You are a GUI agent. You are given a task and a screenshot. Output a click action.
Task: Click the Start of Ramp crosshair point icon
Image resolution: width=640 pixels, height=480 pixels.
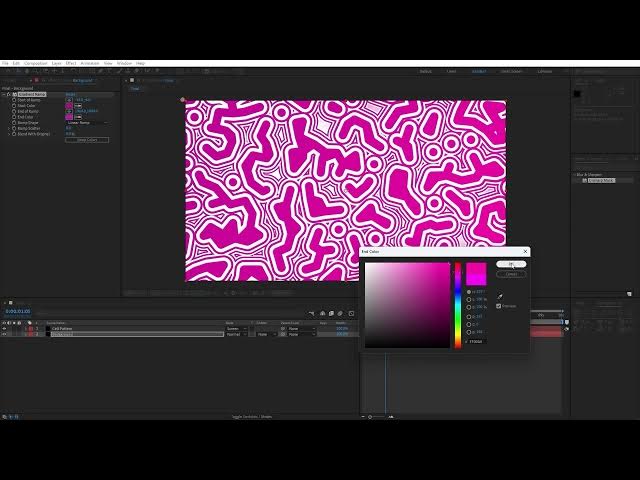[x=69, y=100]
